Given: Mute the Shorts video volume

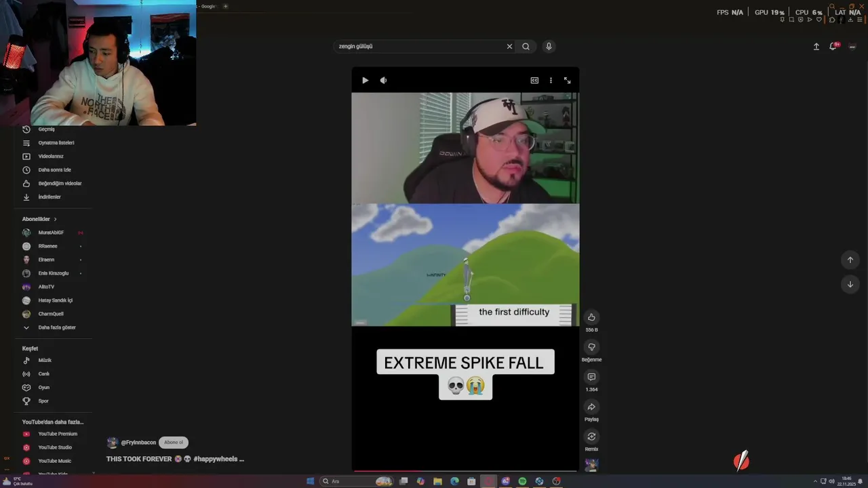Looking at the screenshot, I should click(x=383, y=80).
